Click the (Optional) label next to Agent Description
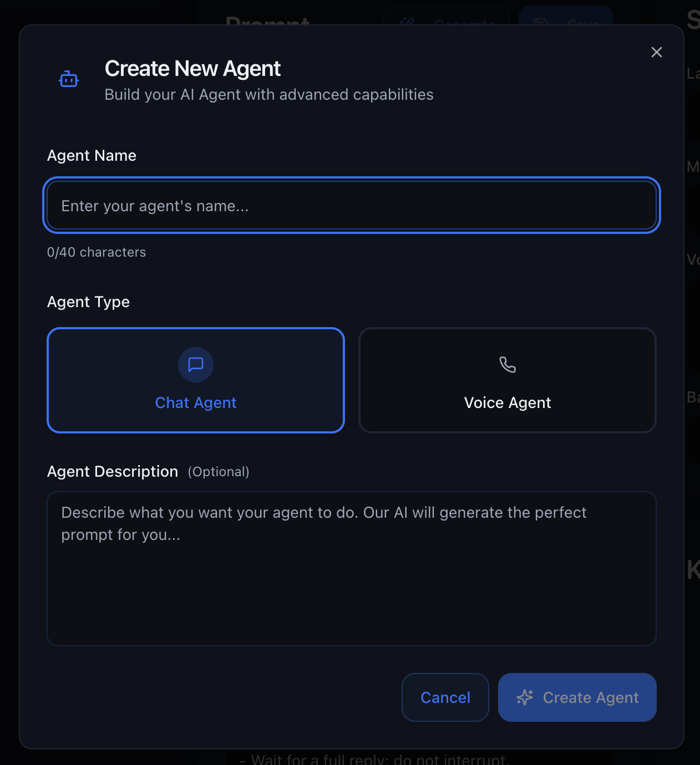The height and width of the screenshot is (765, 700). point(219,472)
